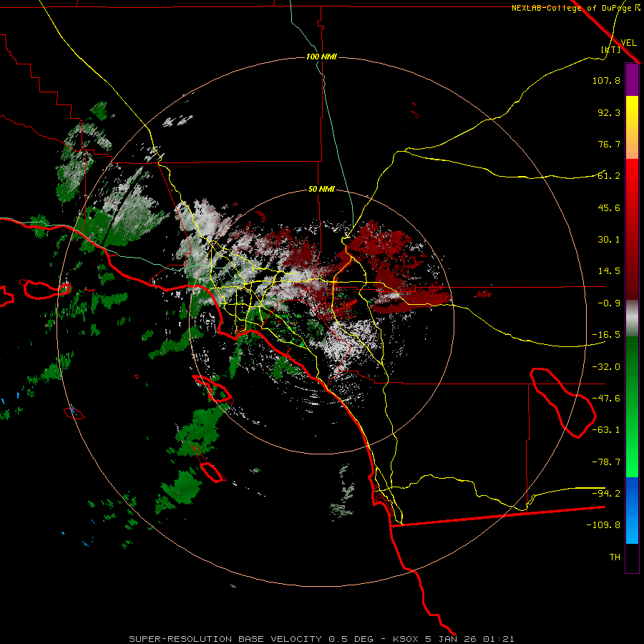The height and width of the screenshot is (644, 644).
Task: Select the 14.5 scale value
Action: [609, 271]
